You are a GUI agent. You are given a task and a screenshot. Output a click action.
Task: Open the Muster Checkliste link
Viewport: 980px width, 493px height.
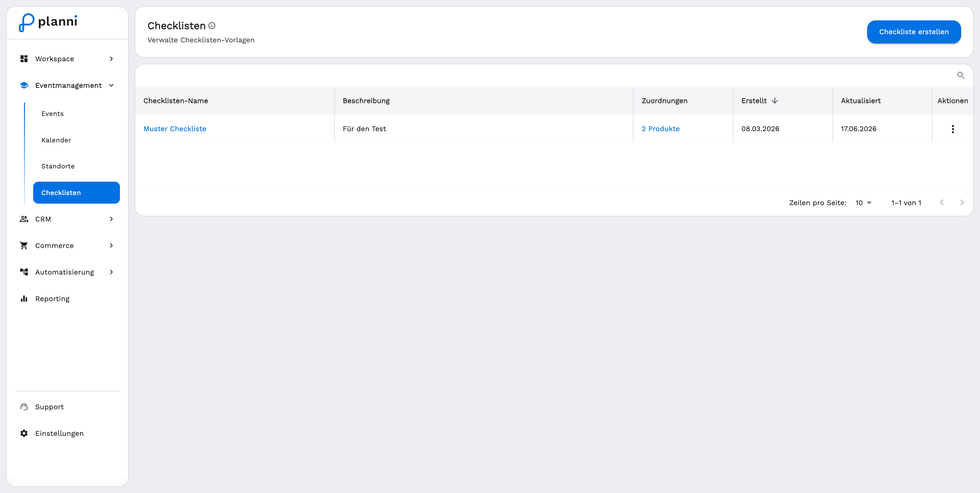point(175,129)
